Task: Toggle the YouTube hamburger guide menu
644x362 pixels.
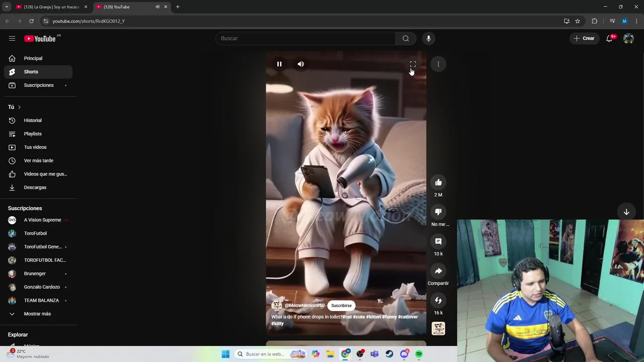Action: point(12,39)
